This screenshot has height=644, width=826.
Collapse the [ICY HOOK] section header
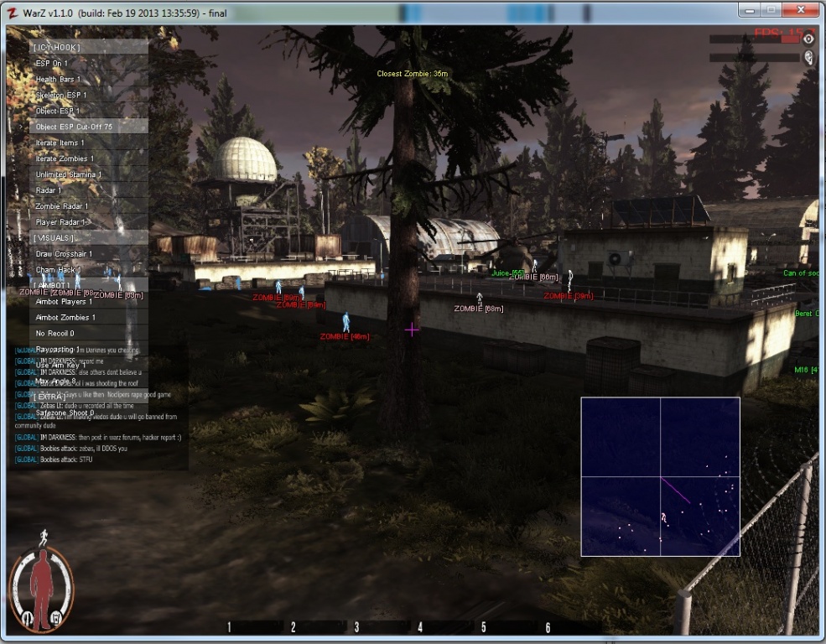click(x=89, y=47)
